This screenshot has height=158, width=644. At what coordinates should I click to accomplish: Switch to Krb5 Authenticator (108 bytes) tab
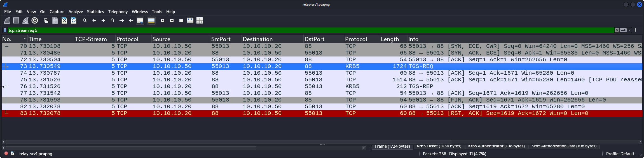point(496,147)
